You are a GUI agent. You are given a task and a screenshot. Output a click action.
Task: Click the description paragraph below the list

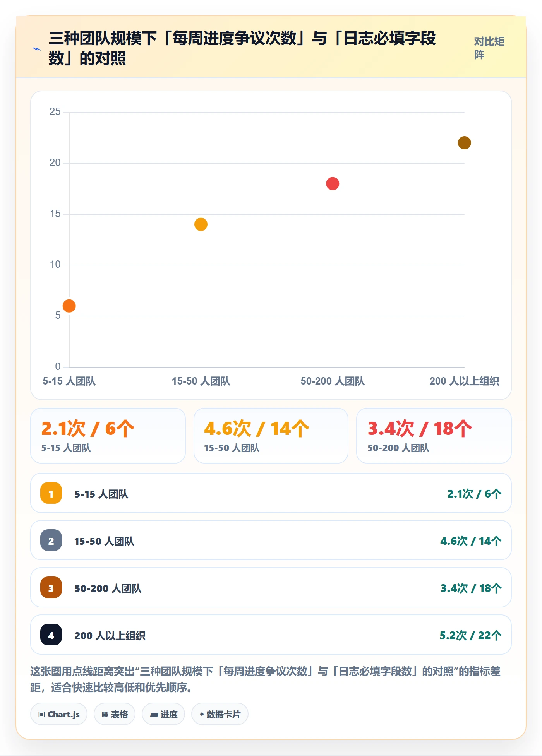pyautogui.click(x=266, y=679)
